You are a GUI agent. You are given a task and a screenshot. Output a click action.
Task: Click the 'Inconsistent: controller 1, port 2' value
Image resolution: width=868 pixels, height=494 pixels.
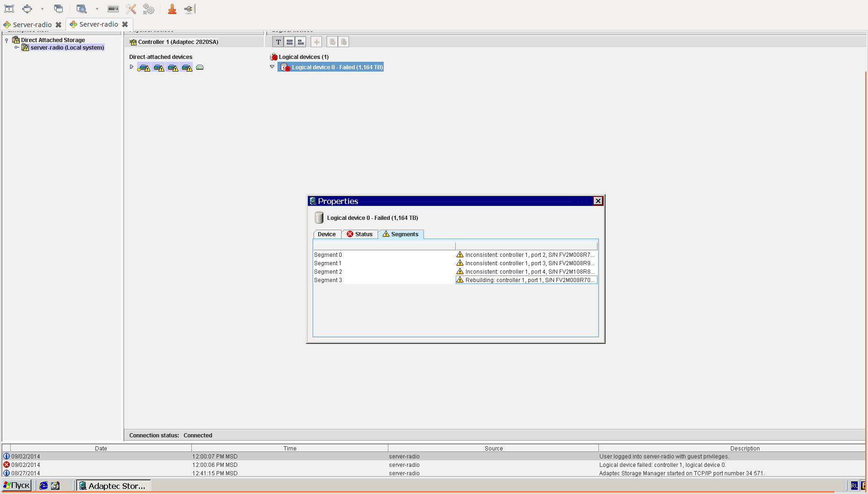(526, 255)
